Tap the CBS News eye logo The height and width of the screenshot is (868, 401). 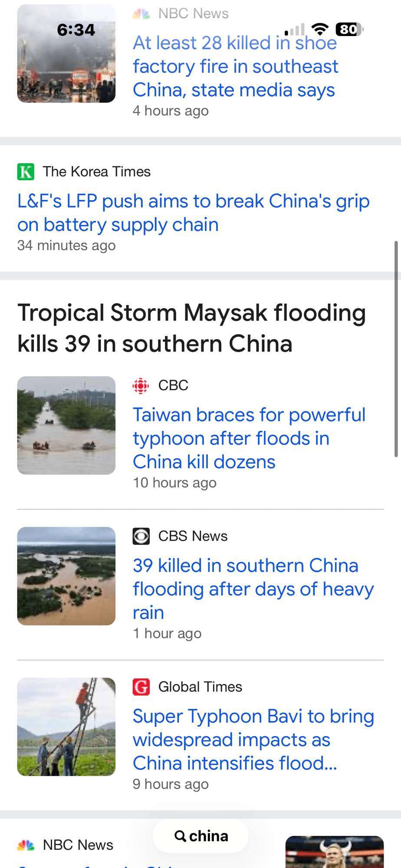[x=141, y=536]
